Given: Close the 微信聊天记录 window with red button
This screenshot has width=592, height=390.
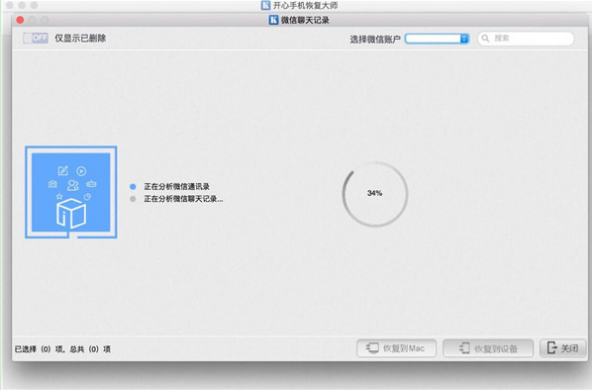Looking at the screenshot, I should 20,20.
